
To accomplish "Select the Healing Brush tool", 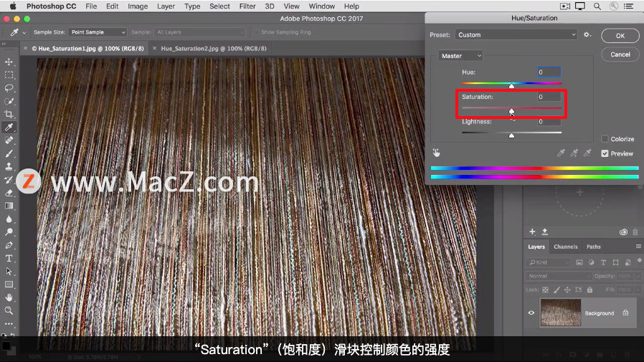I will (x=9, y=140).
